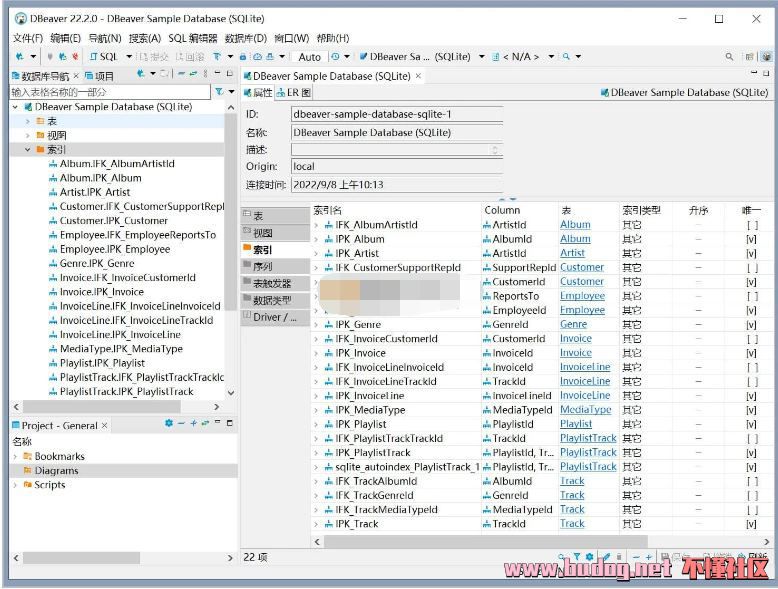Image resolution: width=778 pixels, height=589 pixels.
Task: Open the SQL 编辑器 menu
Action: pos(193,38)
